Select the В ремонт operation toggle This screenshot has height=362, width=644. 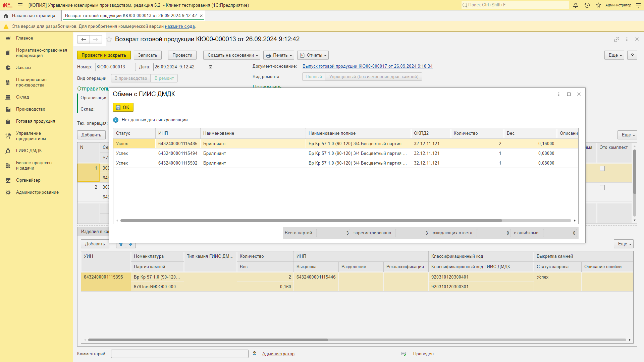164,78
